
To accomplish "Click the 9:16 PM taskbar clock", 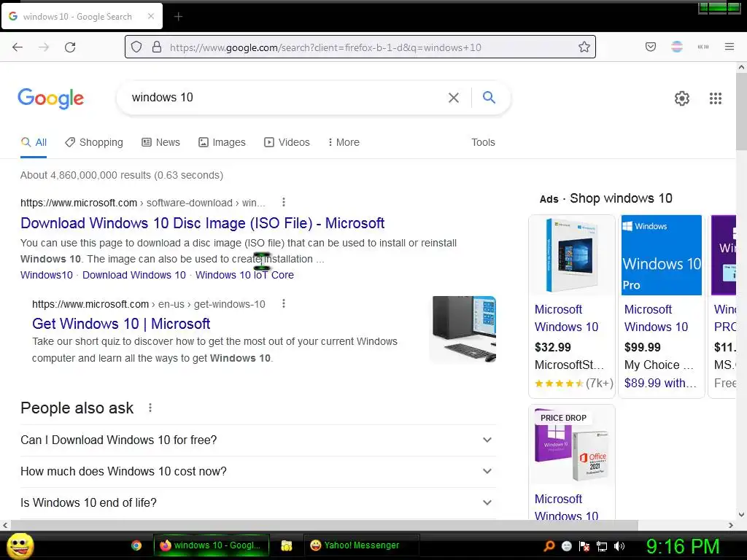I will (x=683, y=546).
